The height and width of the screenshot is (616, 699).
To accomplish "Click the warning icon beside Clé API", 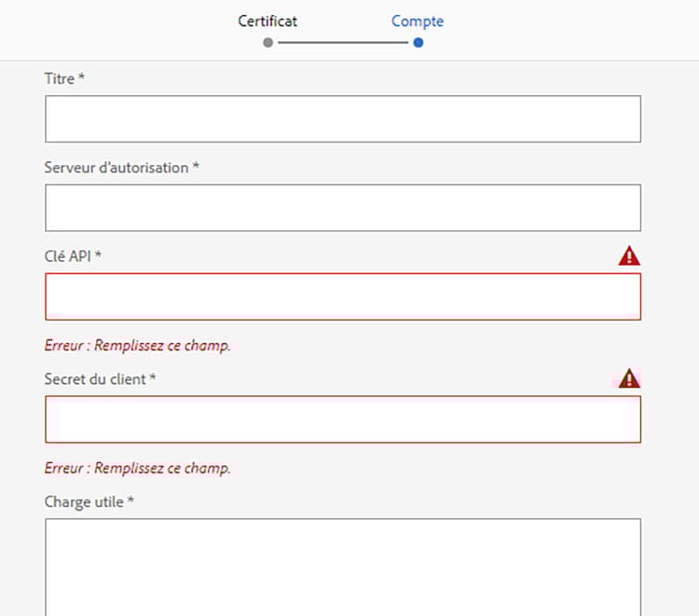I will click(629, 256).
